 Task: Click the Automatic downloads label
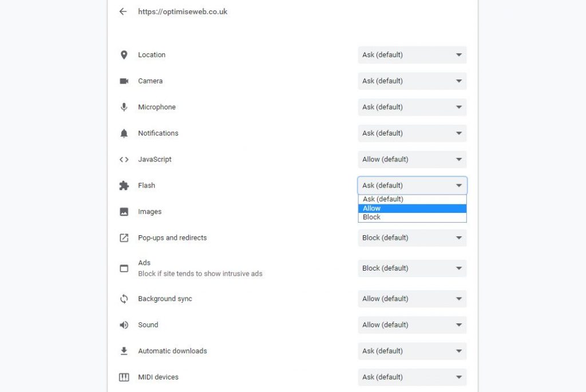click(x=173, y=351)
